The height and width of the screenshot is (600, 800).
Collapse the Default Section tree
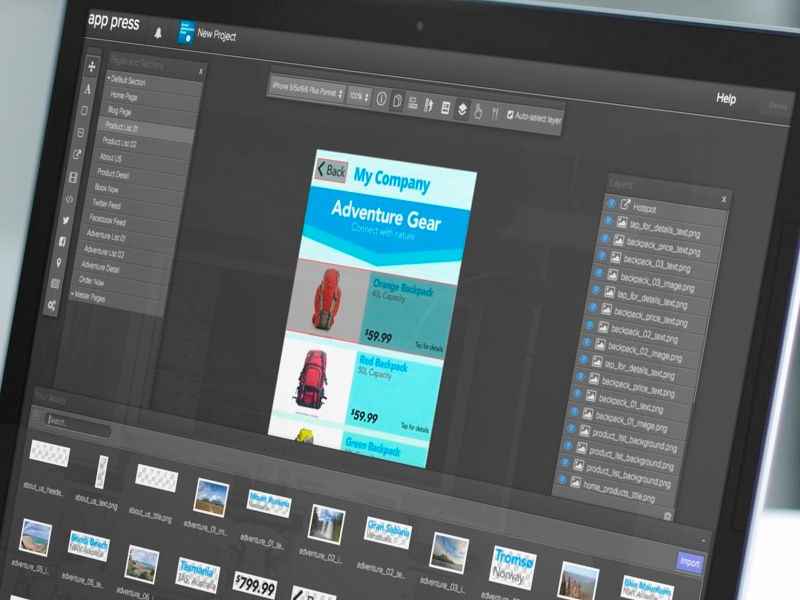109,78
